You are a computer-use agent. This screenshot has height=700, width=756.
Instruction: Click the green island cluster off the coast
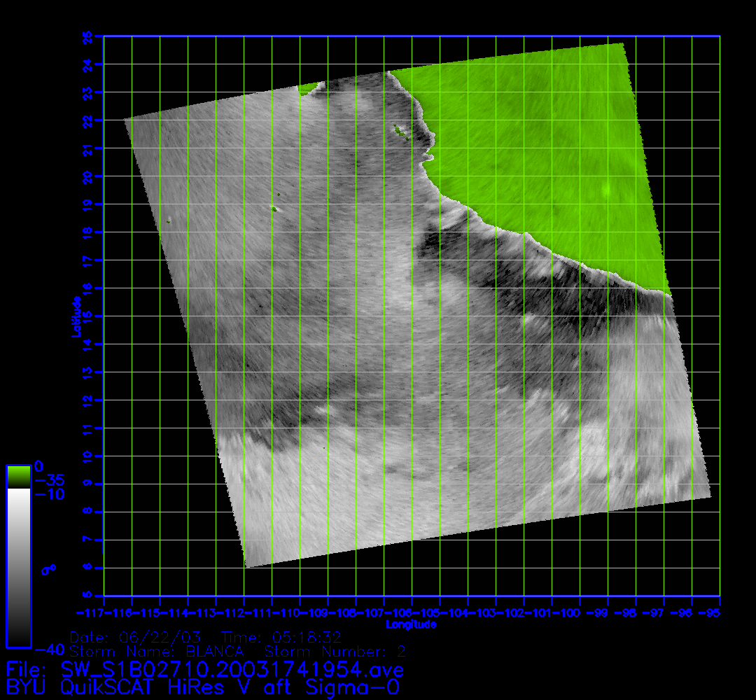click(x=400, y=129)
